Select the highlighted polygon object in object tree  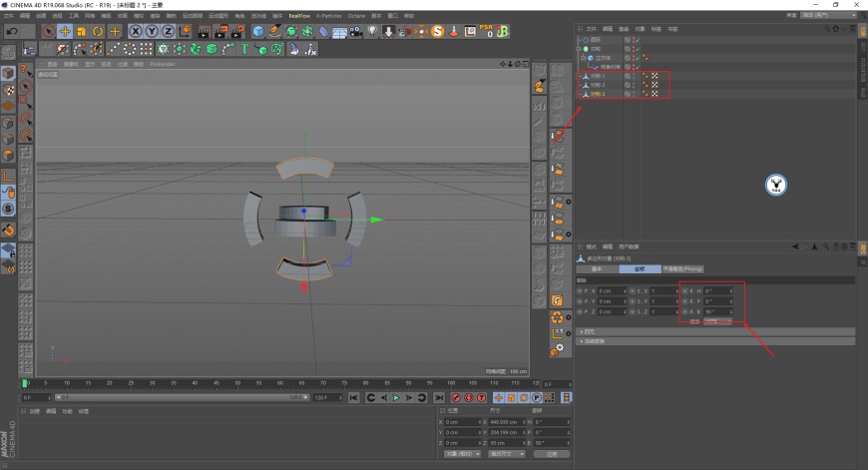coord(598,94)
